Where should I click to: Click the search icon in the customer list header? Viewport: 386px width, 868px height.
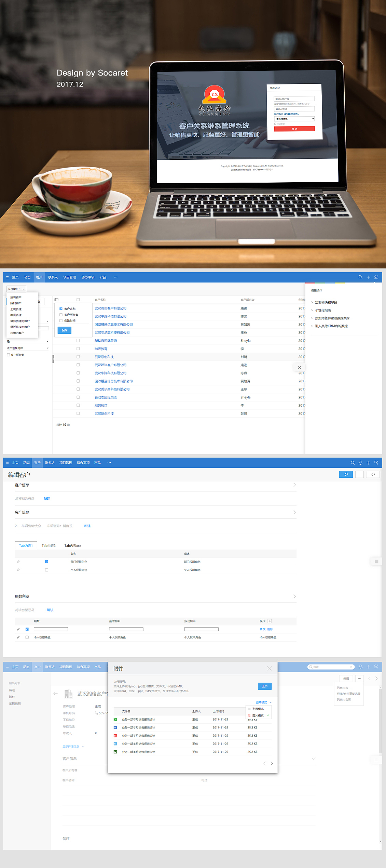tap(360, 277)
